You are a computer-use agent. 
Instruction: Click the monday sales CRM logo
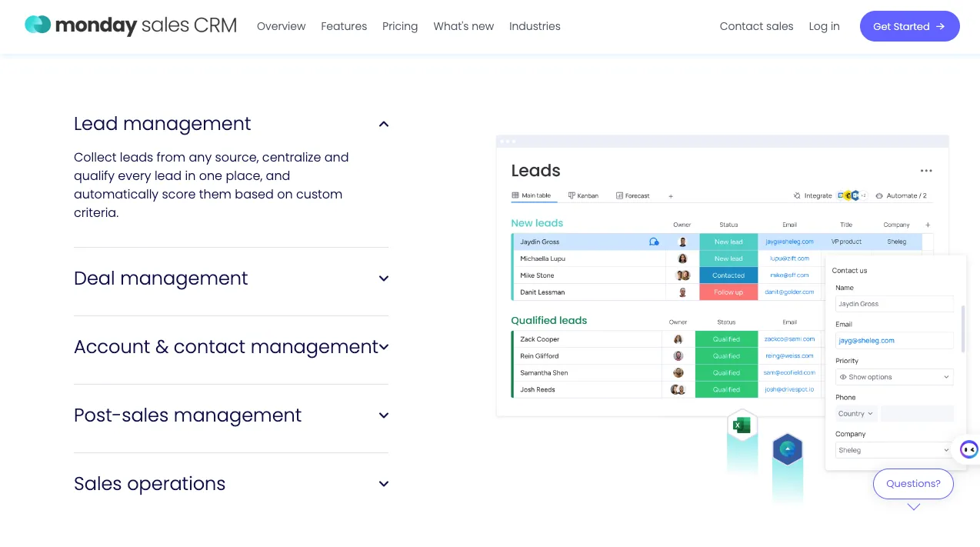tap(131, 25)
